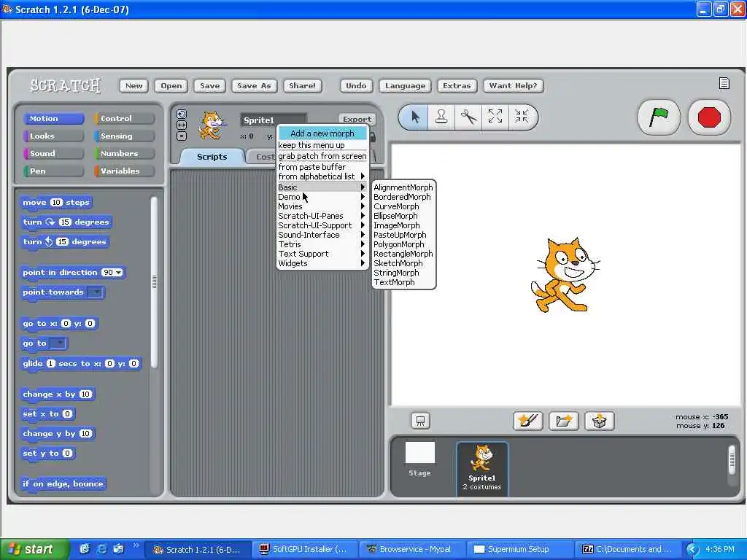The width and height of the screenshot is (747, 560).
Task: Expand the Text Support submenu
Action: click(322, 254)
